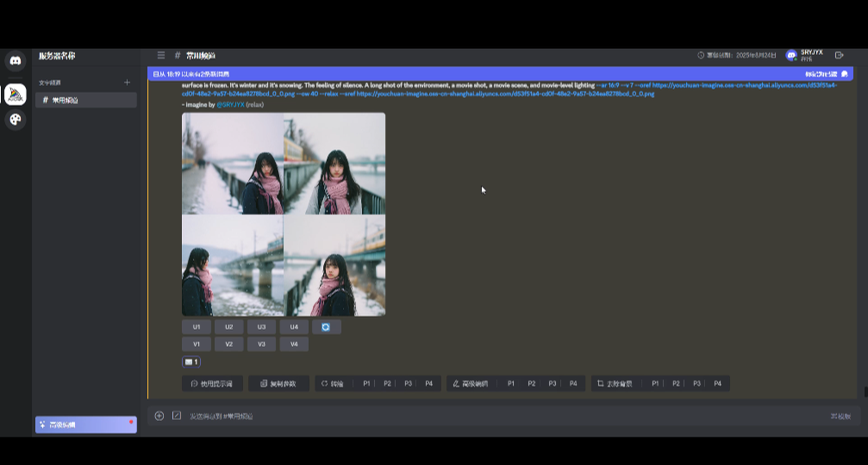Open the palette icon in left sidebar

(16, 120)
